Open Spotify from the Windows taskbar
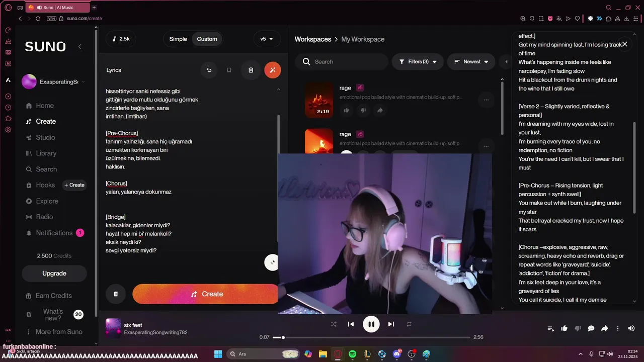Image resolution: width=644 pixels, height=362 pixels. (x=353, y=354)
